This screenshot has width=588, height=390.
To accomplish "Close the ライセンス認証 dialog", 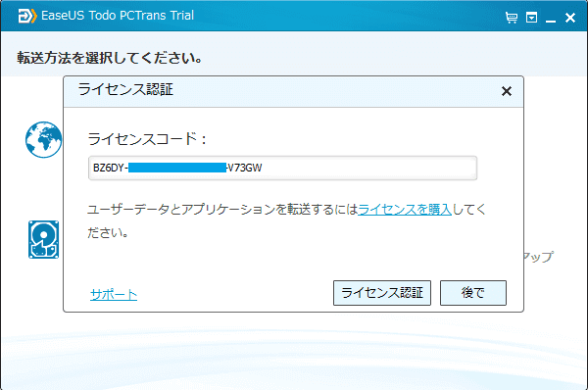I will 507,91.
